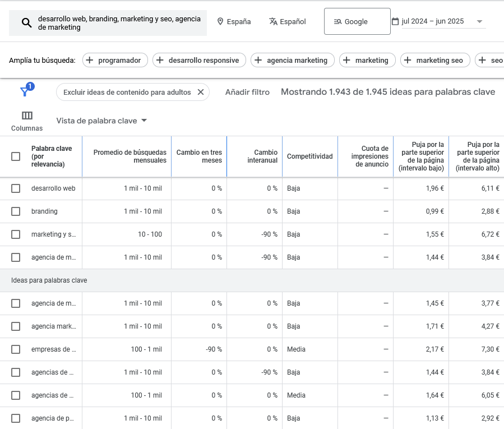Open the España location selector
This screenshot has height=429, width=504.
coord(234,21)
